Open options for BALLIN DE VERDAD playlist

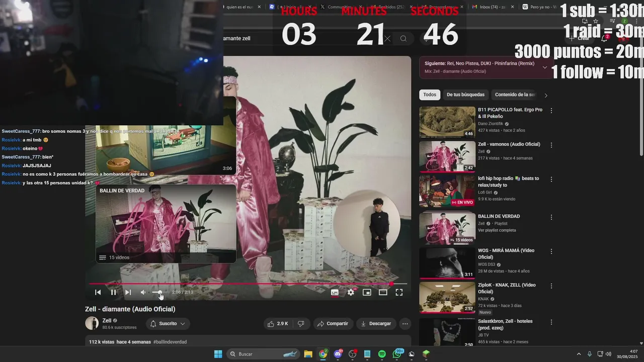click(551, 217)
